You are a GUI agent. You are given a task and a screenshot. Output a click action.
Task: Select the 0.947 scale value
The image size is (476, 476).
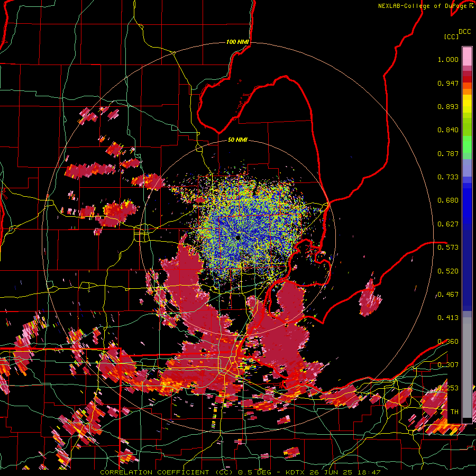point(448,83)
